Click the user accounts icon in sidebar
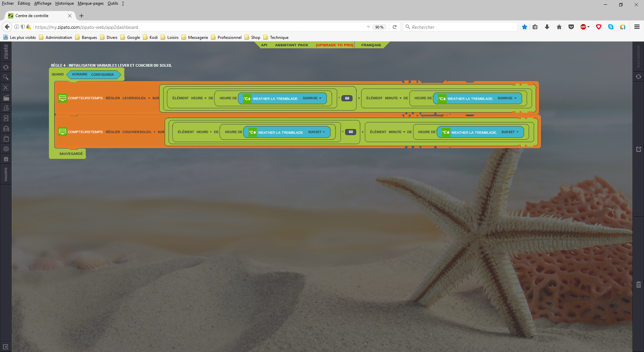 click(x=6, y=108)
